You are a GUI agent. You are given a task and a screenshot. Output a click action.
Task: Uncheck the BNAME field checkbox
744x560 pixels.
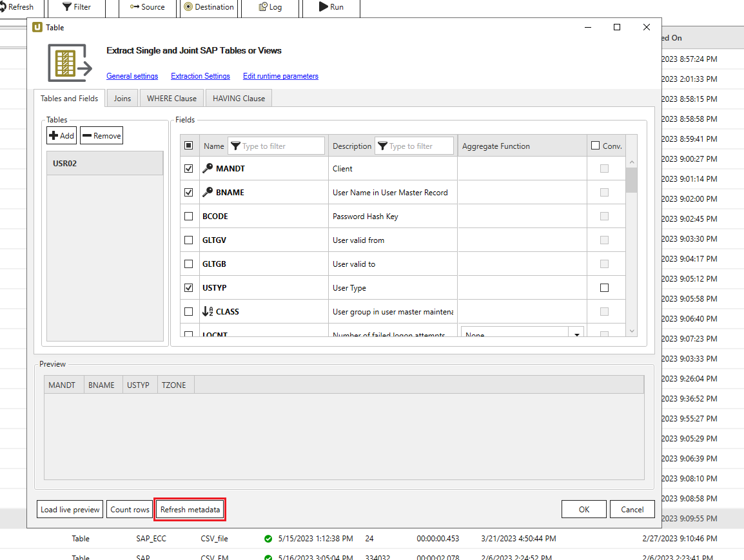tap(188, 192)
